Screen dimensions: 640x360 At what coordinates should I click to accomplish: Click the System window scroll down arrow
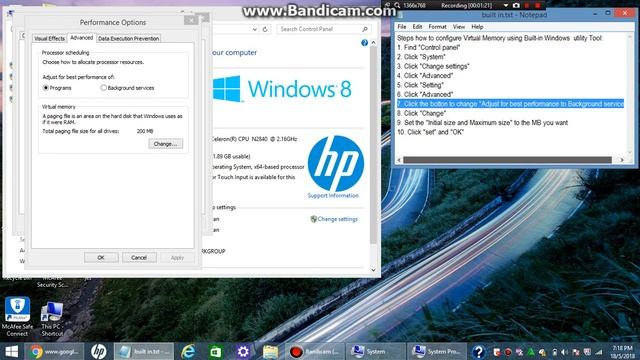[x=373, y=270]
